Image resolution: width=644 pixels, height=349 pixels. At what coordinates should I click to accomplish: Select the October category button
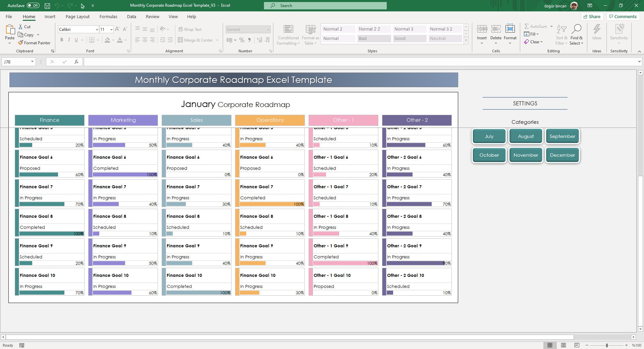pyautogui.click(x=489, y=155)
